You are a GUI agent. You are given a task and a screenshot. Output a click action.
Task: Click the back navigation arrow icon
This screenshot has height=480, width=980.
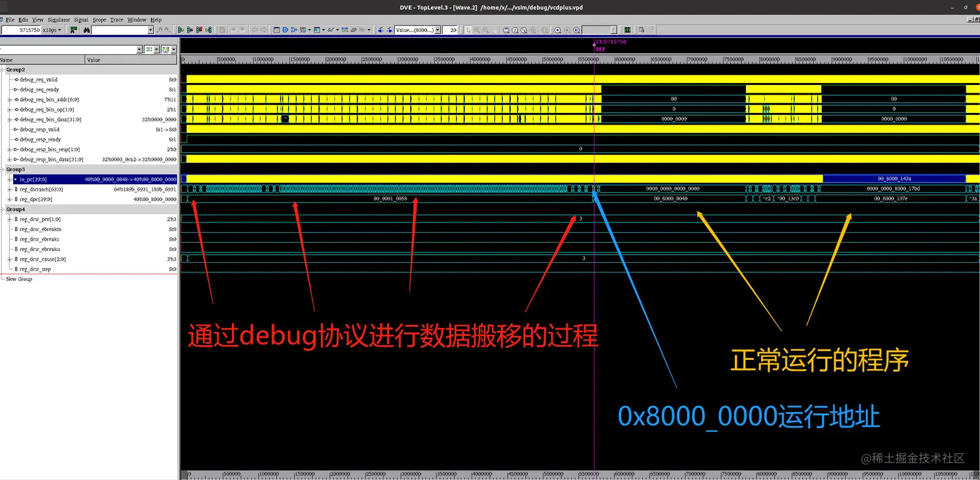point(253,30)
